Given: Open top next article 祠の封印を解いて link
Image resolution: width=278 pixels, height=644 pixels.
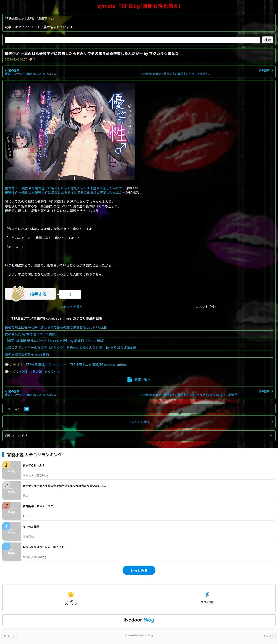Looking at the screenshot, I should point(176,74).
